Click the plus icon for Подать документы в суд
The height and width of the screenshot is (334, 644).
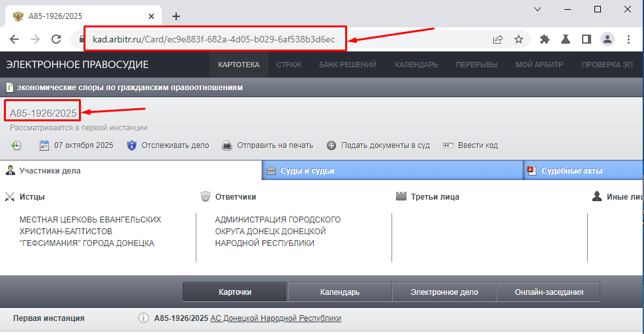[331, 145]
